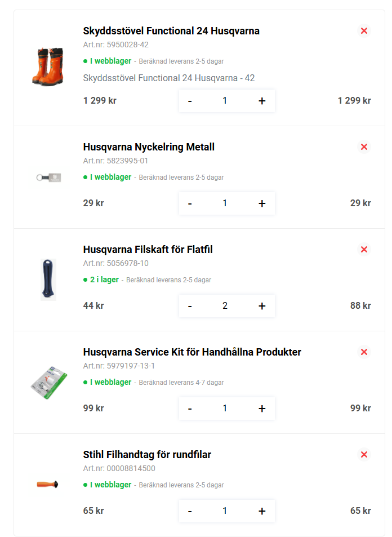Remove Husqvarna Filskaft för Flatfil from cart
Image resolution: width=392 pixels, height=537 pixels.
click(364, 249)
